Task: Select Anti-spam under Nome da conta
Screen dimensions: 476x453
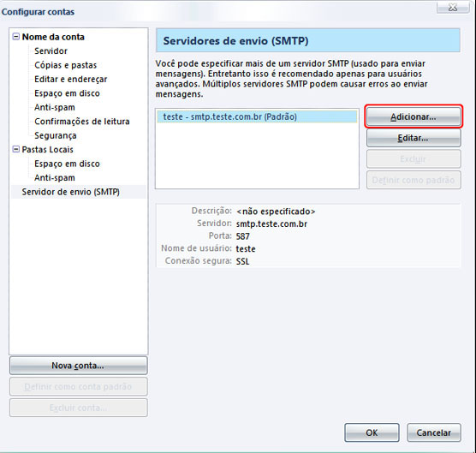Action: [55, 107]
